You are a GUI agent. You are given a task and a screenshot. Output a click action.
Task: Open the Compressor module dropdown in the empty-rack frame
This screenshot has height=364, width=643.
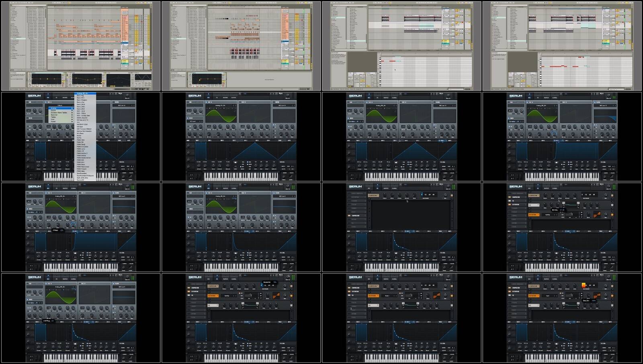point(373,195)
